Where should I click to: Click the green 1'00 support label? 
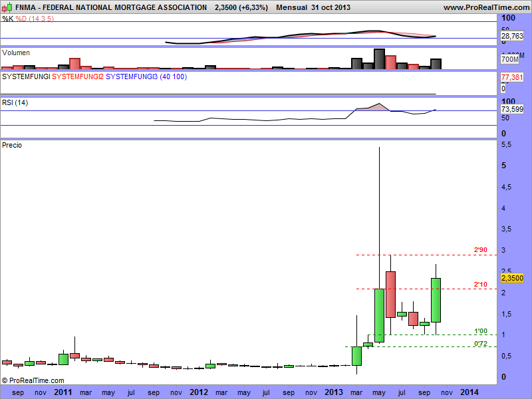(x=480, y=331)
